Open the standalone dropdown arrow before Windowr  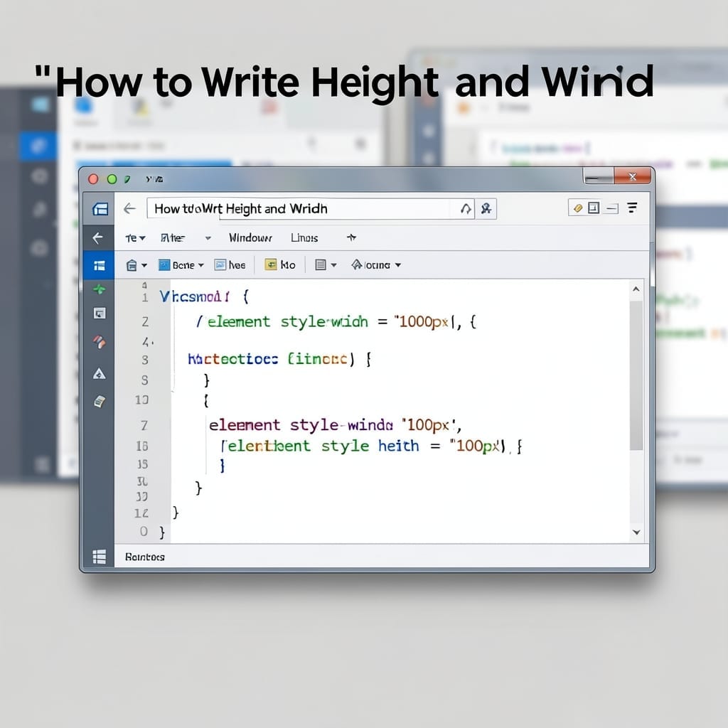tap(208, 238)
